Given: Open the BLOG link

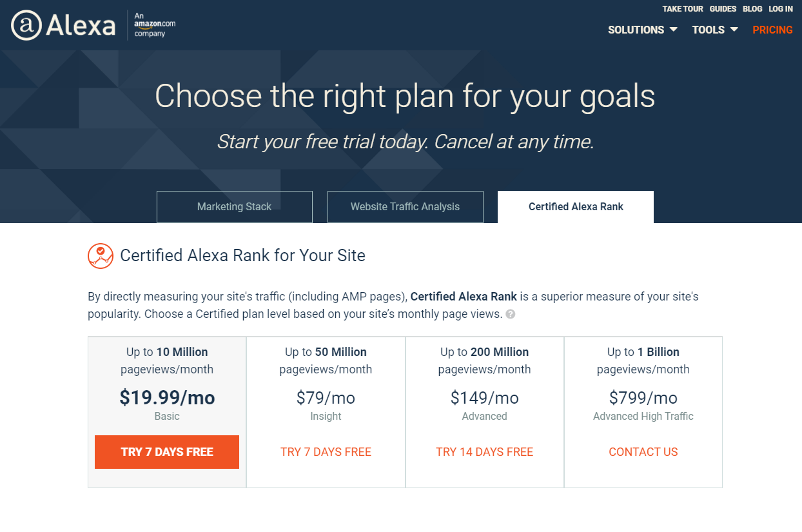Looking at the screenshot, I should pos(752,8).
